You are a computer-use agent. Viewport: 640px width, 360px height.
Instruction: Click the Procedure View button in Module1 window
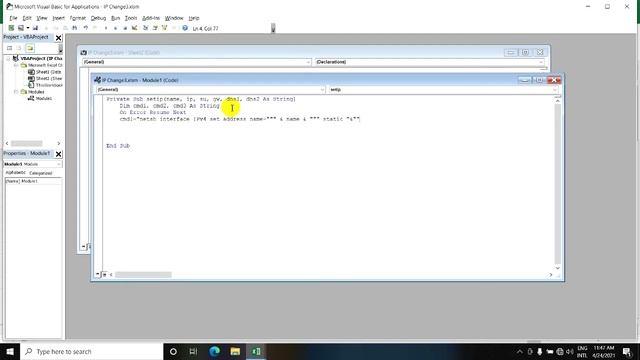point(98,275)
